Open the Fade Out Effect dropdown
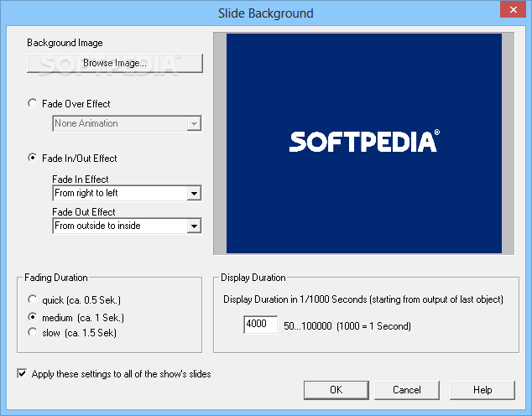532x416 pixels. [127, 226]
